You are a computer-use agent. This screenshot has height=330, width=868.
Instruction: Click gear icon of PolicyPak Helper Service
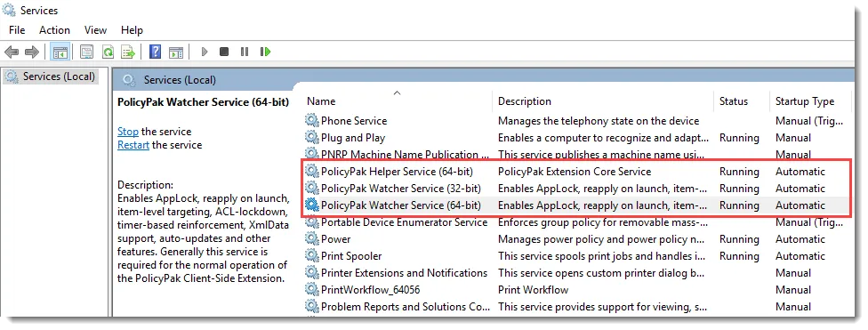312,172
